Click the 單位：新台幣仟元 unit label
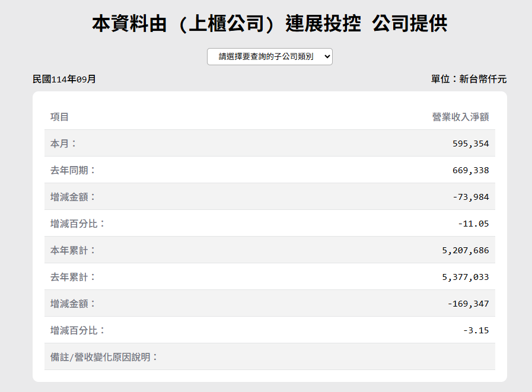532x392 pixels. coord(469,79)
